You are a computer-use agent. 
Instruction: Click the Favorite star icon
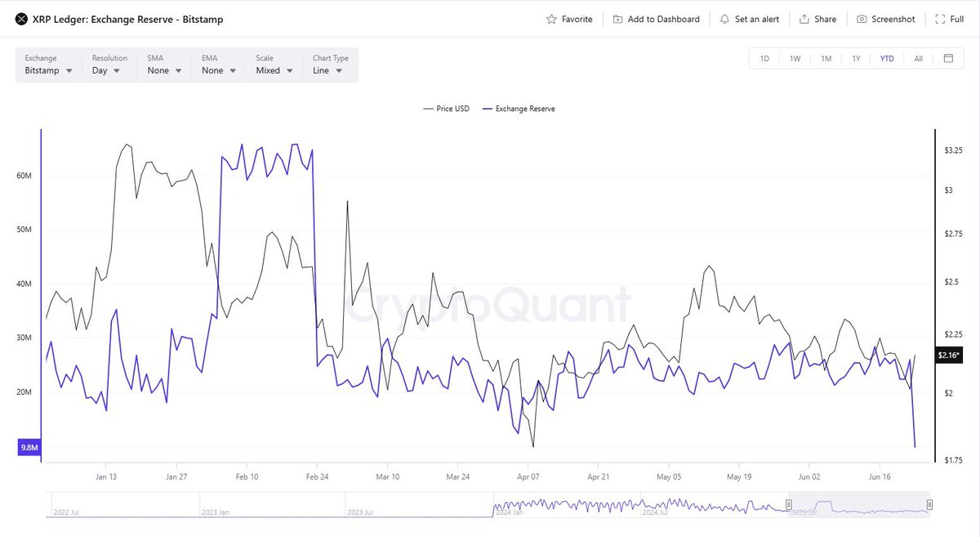pyautogui.click(x=551, y=19)
